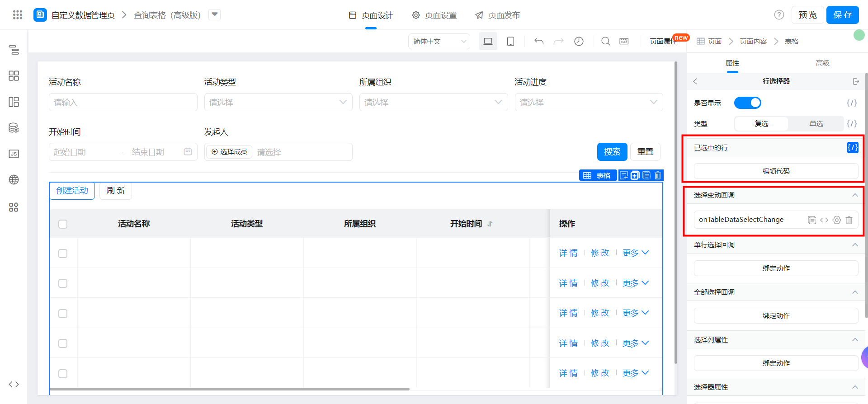The image size is (868, 404).
Task: Click variable binding icon for 已选中的行
Action: tap(853, 148)
